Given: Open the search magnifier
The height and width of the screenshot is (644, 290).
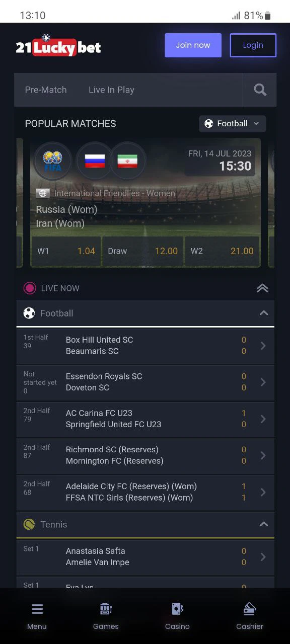Looking at the screenshot, I should tap(260, 90).
